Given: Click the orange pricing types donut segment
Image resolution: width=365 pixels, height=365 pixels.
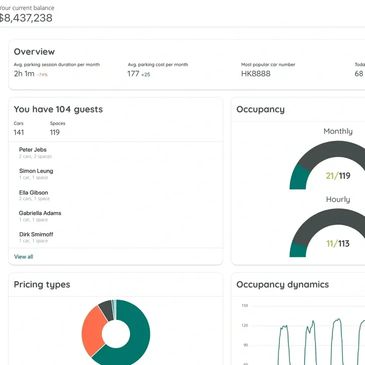Looking at the screenshot, I should (93, 330).
